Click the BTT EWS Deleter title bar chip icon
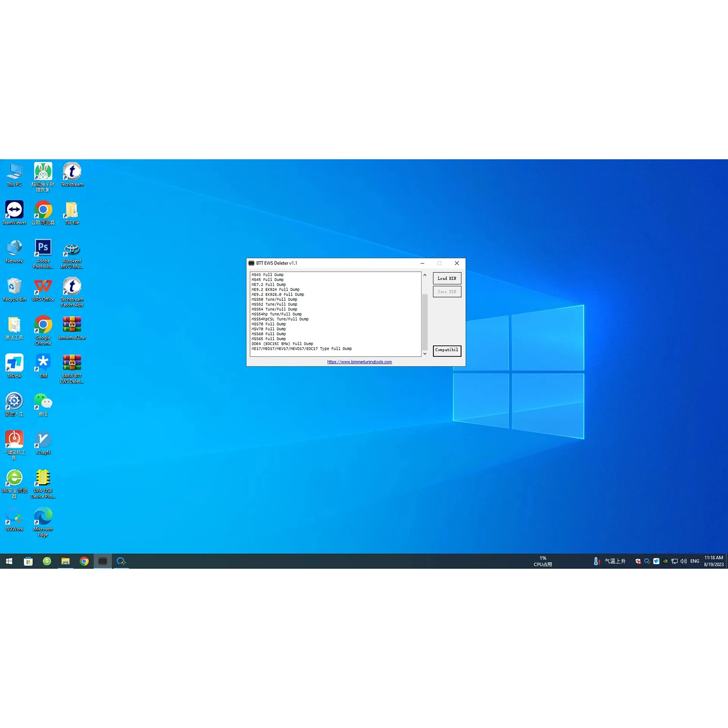 pos(251,263)
